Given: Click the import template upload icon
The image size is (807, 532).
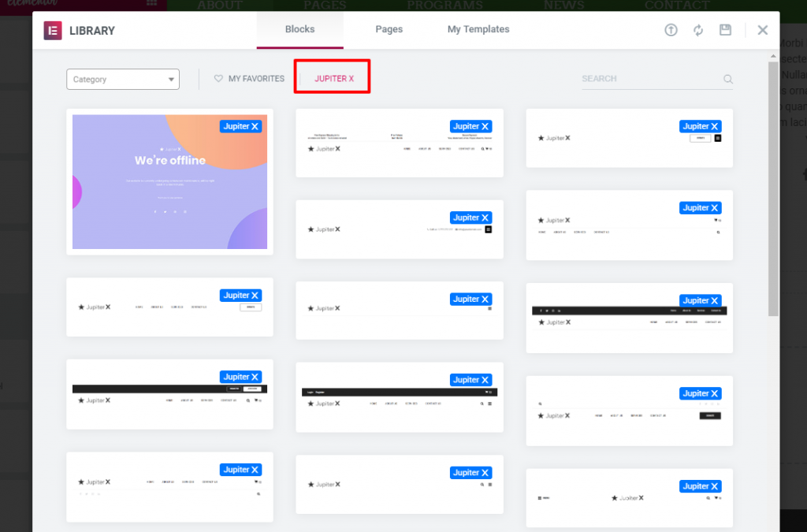Looking at the screenshot, I should click(671, 30).
